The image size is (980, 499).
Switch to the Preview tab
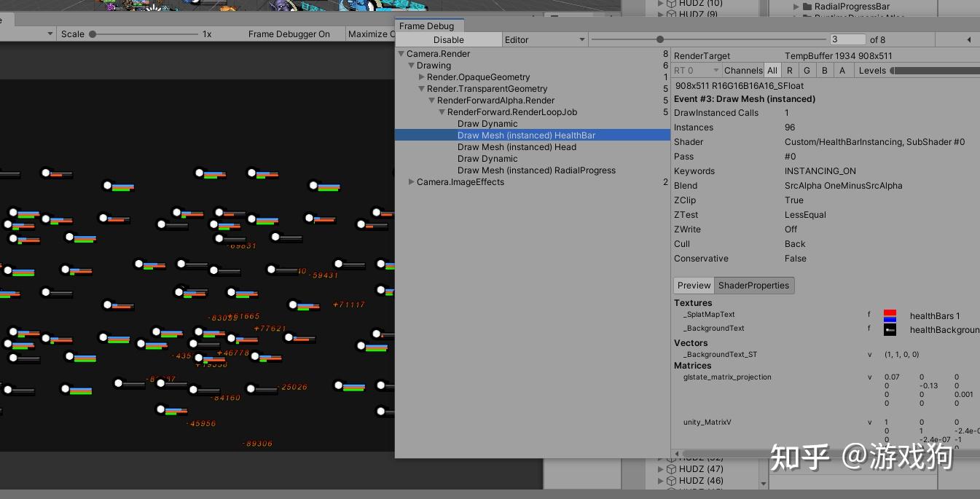tap(693, 285)
